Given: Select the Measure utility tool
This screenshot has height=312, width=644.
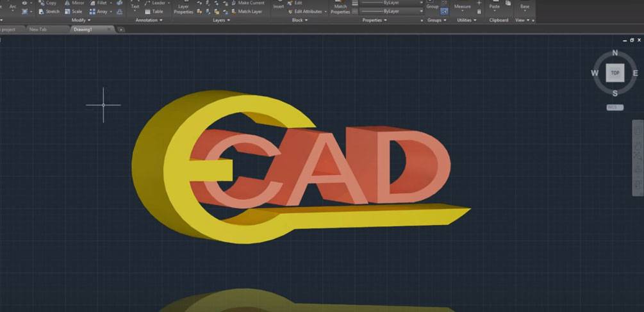Looking at the screenshot, I should click(x=462, y=6).
